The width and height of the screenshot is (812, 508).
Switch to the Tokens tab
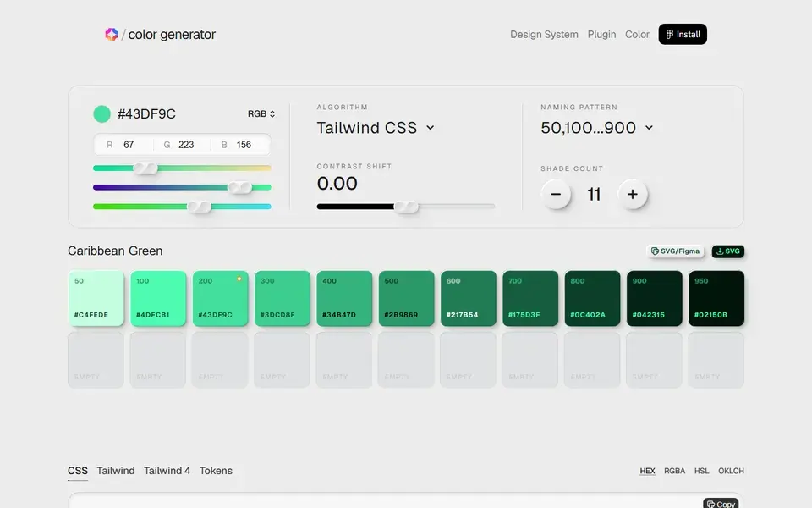[x=216, y=471]
